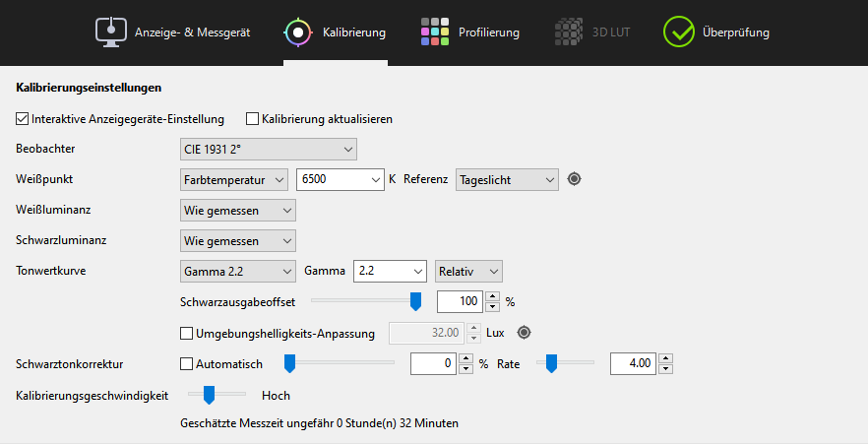Screen dimensions: 868x444
Task: Open the Beobachter CIE 1931 2° dropdown
Action: (269, 150)
